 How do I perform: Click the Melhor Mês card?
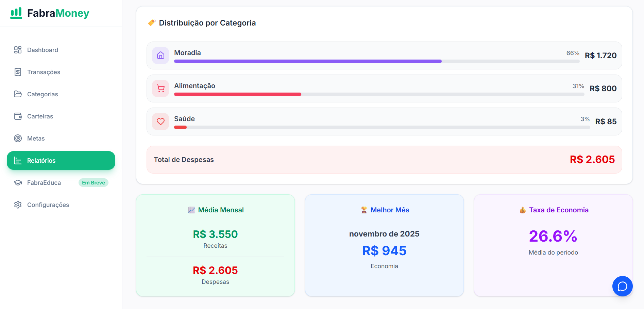click(x=384, y=245)
